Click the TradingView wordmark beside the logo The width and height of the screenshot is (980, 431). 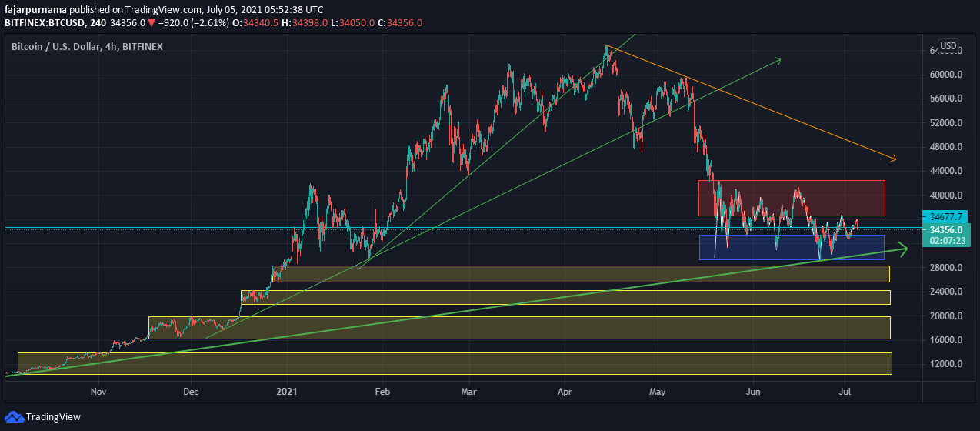53,417
